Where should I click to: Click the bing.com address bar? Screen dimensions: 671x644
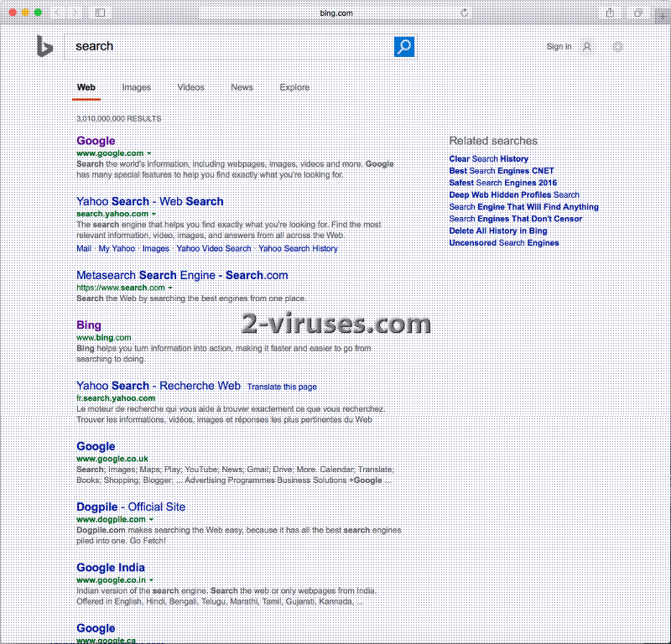336,13
